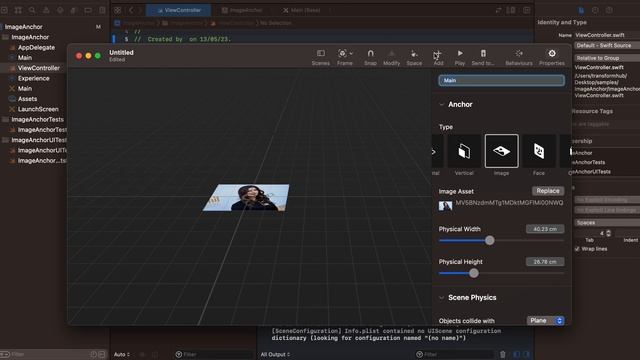The width and height of the screenshot is (640, 360).
Task: Collapse the Scene Physics section
Action: tap(442, 298)
